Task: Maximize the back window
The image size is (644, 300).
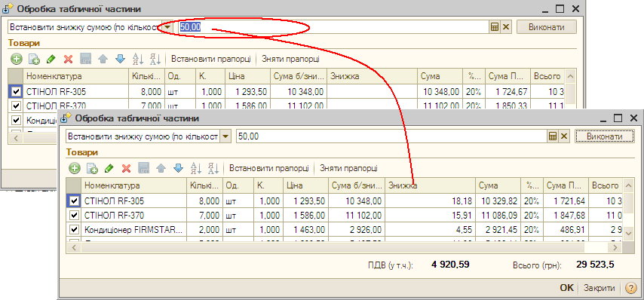Action: coord(560,8)
